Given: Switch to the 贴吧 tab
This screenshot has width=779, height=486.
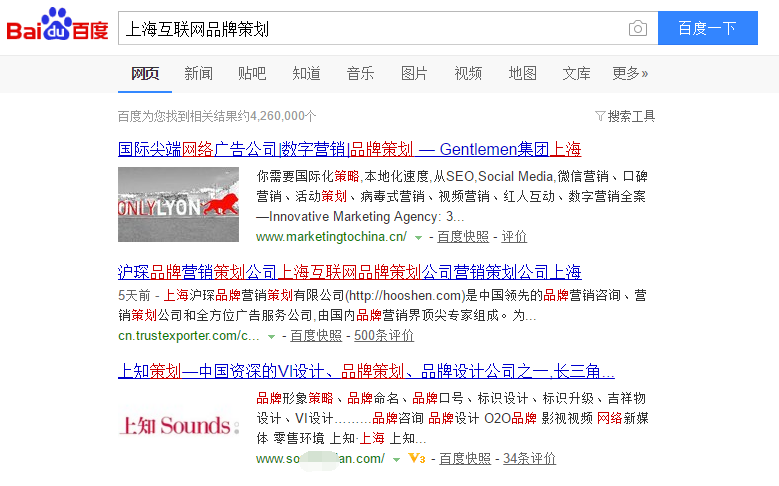Looking at the screenshot, I should 252,74.
